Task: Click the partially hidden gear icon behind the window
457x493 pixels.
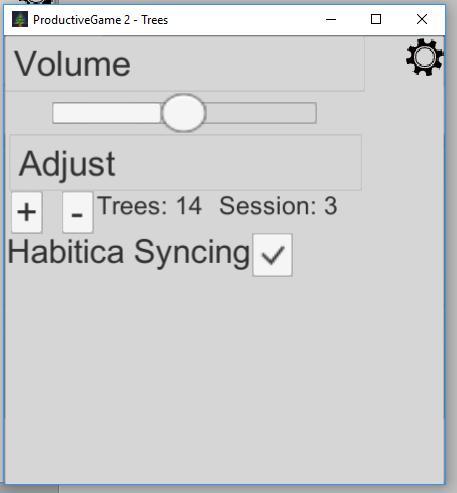Action: pyautogui.click(x=36, y=2)
